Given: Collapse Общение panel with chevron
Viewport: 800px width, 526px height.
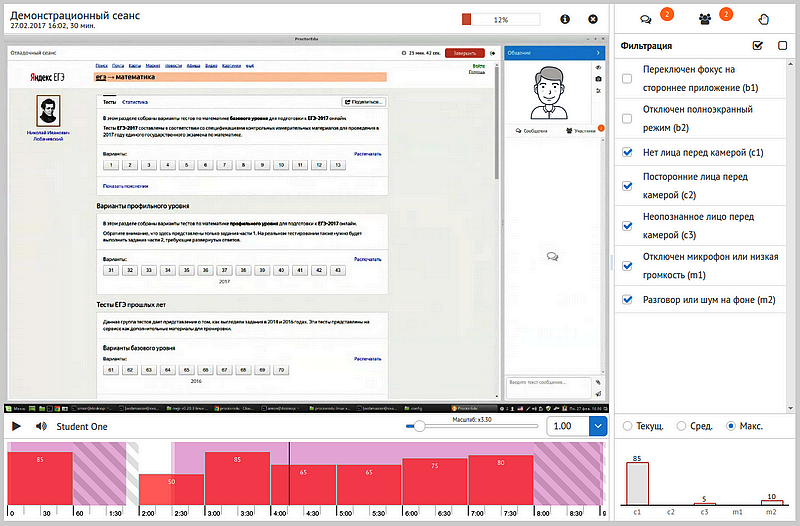Looking at the screenshot, I should coord(598,53).
